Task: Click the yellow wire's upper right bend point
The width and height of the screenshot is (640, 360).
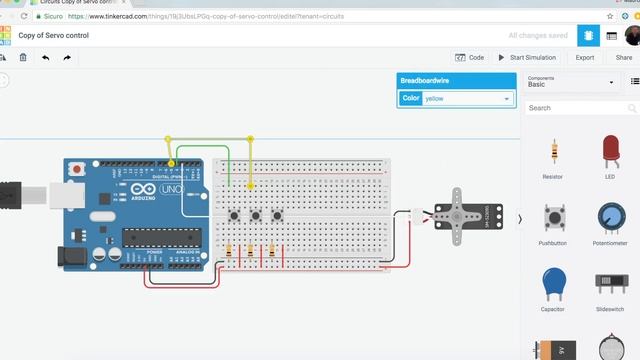Action: [x=250, y=139]
